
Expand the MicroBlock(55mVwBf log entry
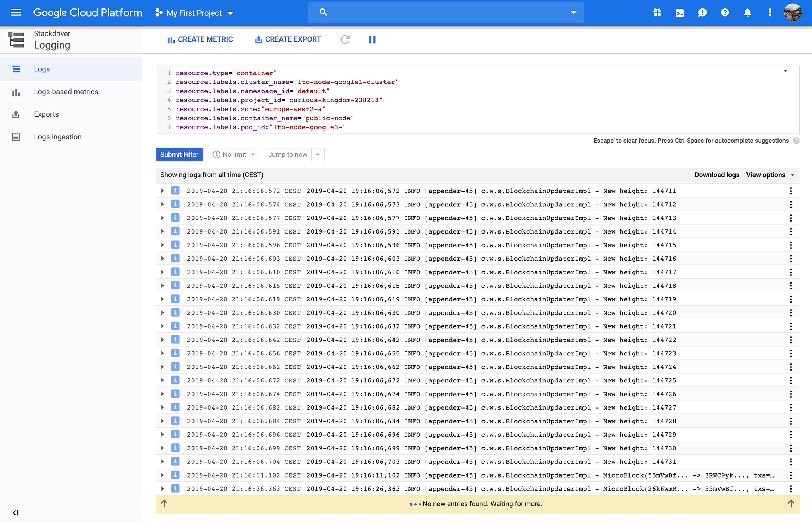(162, 475)
